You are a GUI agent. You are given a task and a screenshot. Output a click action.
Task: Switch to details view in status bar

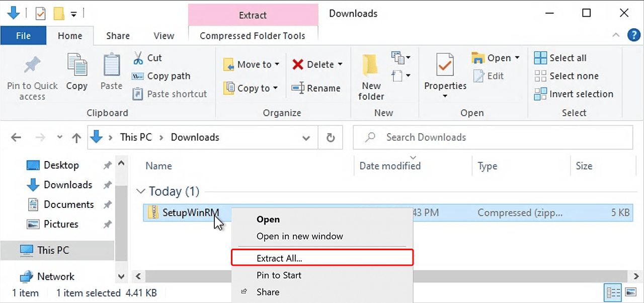coord(613,292)
